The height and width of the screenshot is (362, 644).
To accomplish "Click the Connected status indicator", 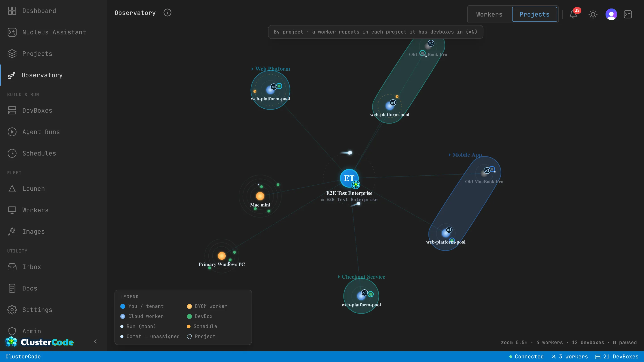I will [x=527, y=357].
